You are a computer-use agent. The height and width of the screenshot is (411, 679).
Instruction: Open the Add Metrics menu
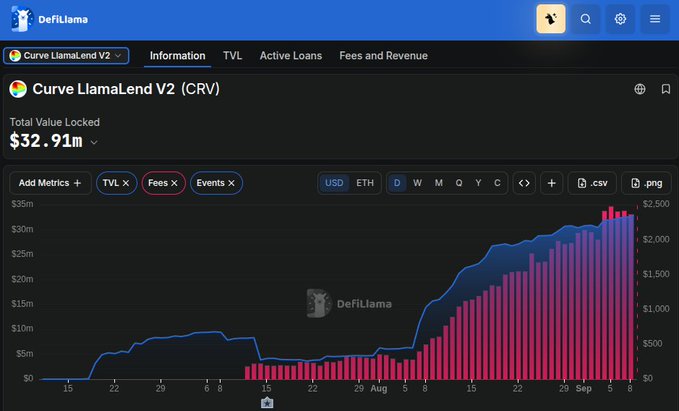coord(50,183)
